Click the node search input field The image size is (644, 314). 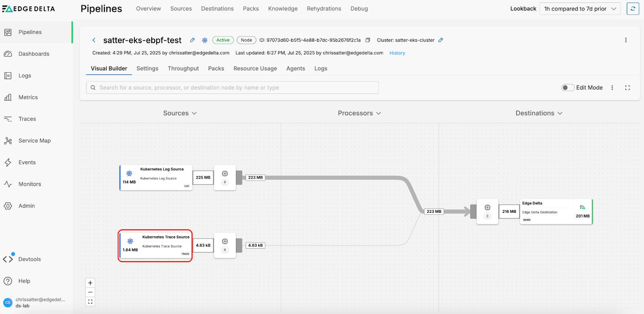[x=233, y=87]
